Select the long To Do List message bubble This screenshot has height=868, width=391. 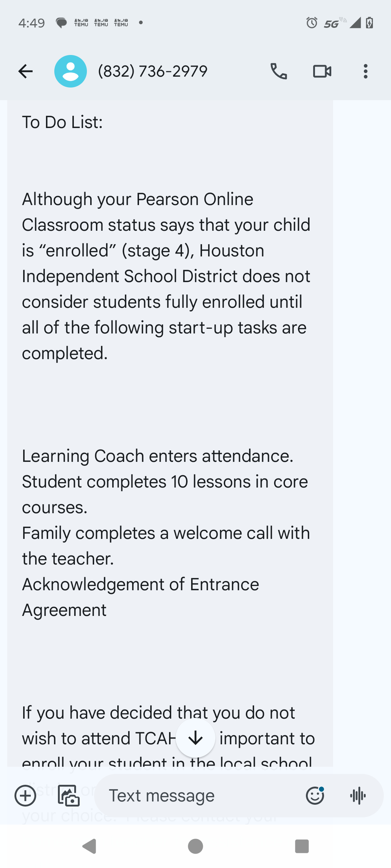167,398
